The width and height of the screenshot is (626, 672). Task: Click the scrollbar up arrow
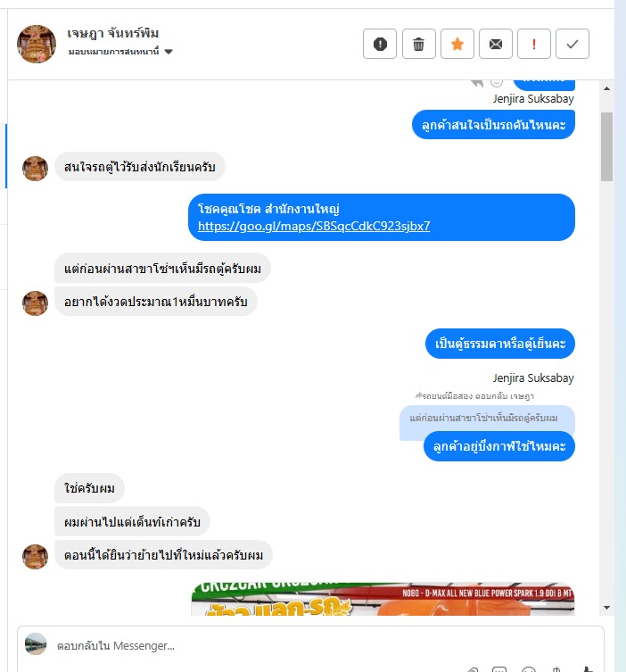[x=606, y=88]
